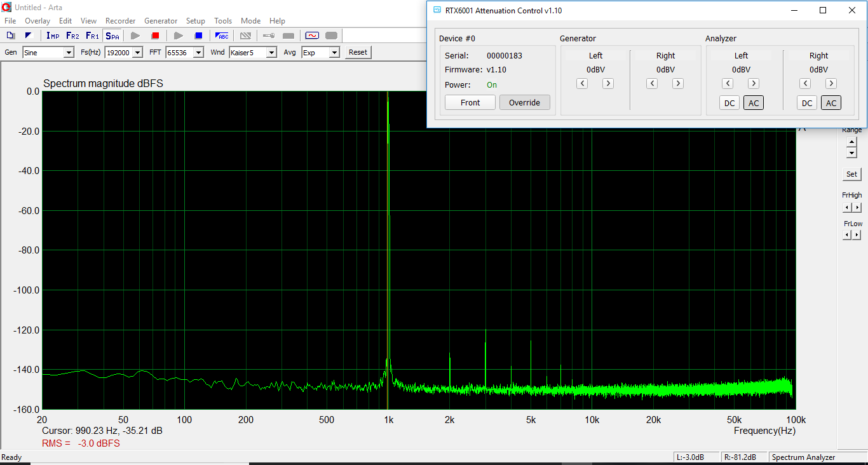Image resolution: width=868 pixels, height=465 pixels.
Task: Select the SPA spectrum analyzer mode
Action: point(112,36)
